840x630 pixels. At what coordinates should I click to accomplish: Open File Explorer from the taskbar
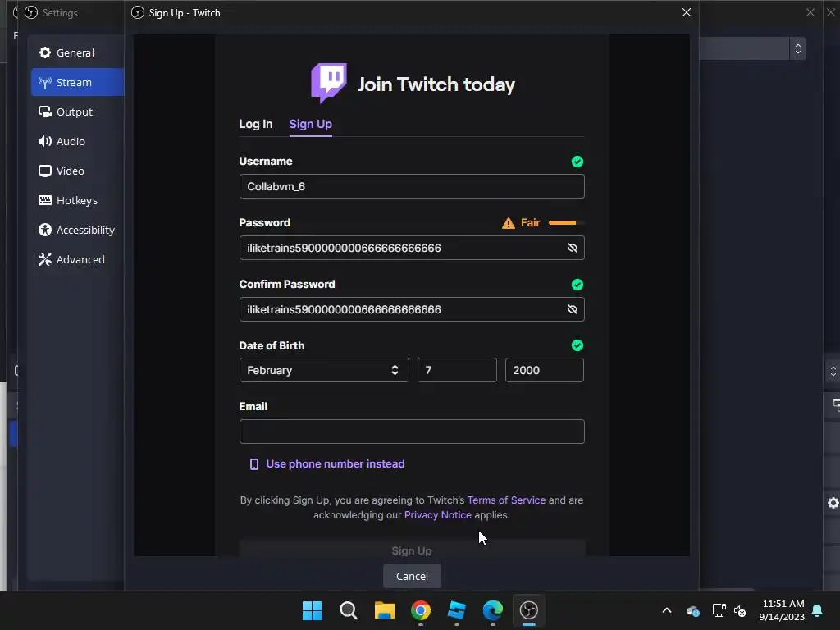[x=384, y=610]
